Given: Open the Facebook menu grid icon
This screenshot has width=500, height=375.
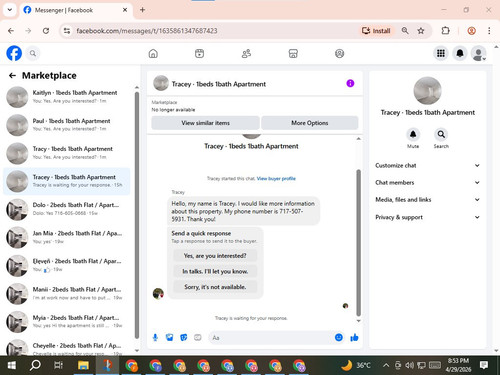Looking at the screenshot, I should pyautogui.click(x=441, y=53).
